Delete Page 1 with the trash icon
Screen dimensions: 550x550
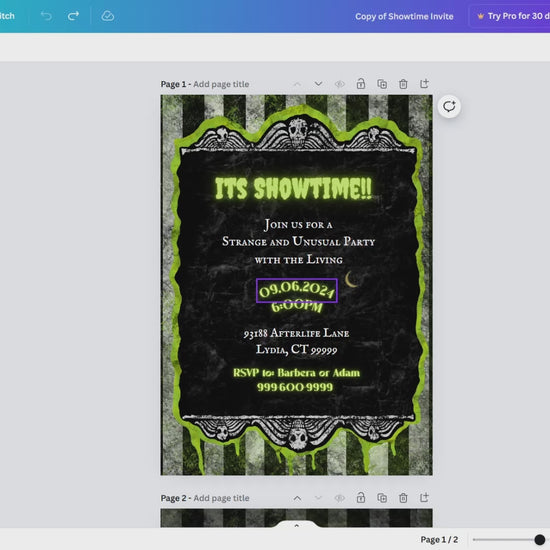tap(403, 84)
